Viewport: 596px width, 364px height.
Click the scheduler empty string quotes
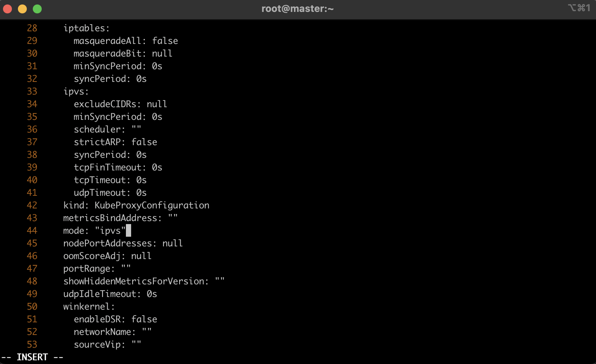point(136,130)
